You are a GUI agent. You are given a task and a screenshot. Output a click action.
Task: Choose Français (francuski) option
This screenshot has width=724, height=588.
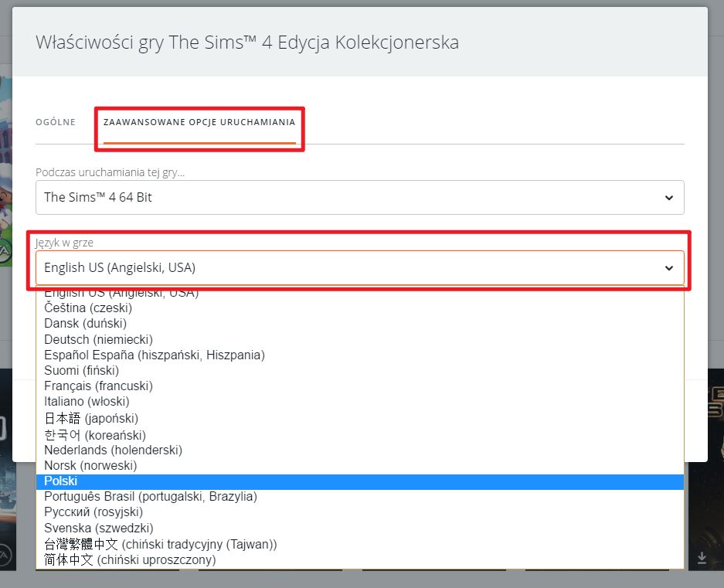360,386
